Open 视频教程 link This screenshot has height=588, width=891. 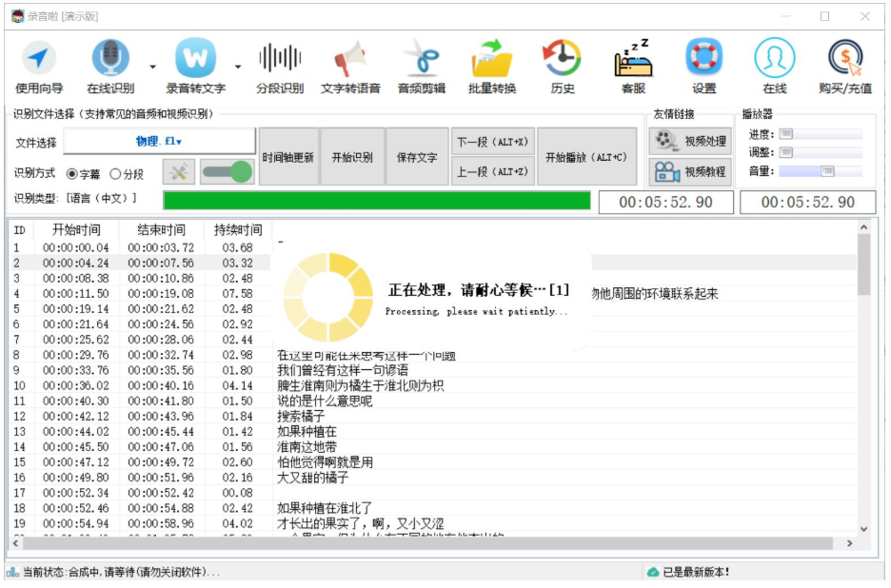pyautogui.click(x=690, y=171)
